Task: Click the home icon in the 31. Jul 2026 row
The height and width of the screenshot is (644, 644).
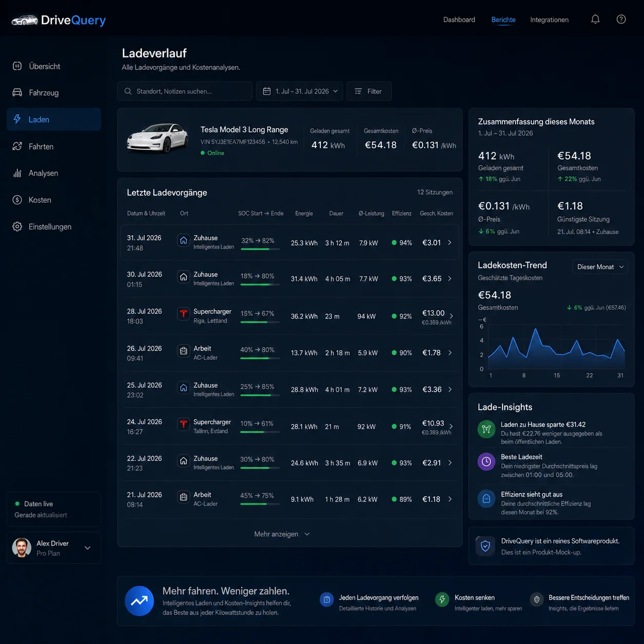Action: coord(183,240)
